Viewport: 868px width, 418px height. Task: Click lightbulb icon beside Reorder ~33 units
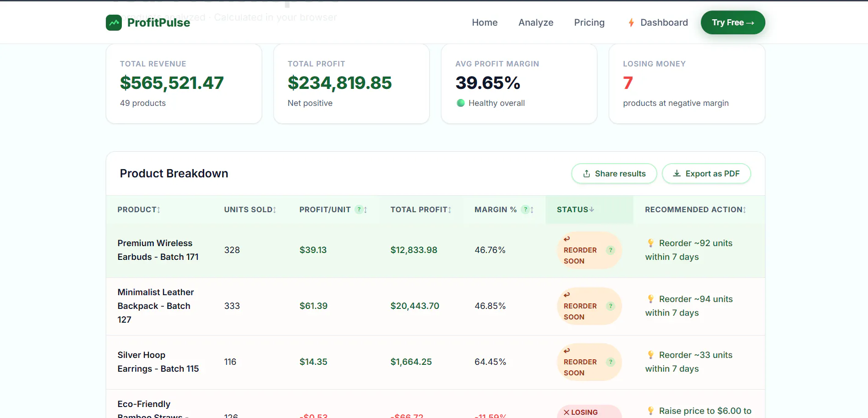coord(650,355)
